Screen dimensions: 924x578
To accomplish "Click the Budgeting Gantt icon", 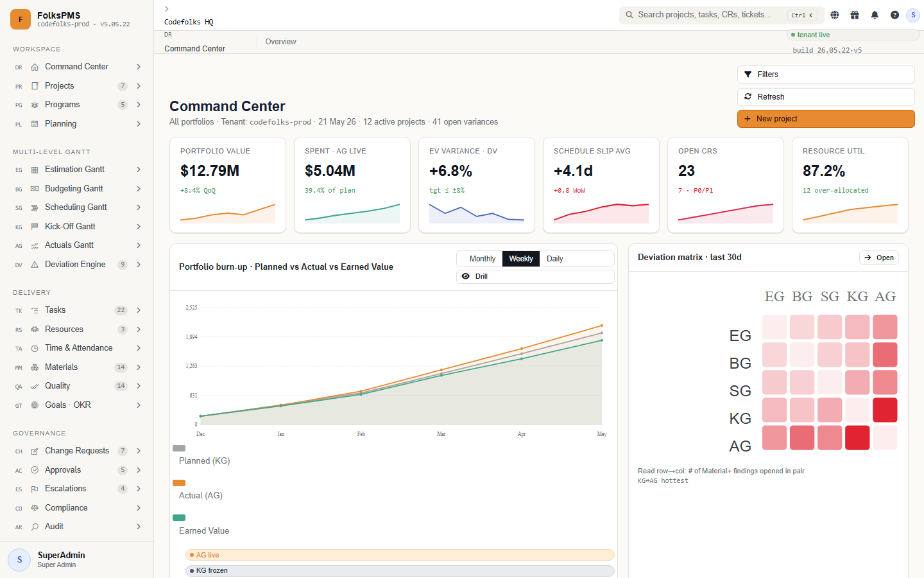I will tap(35, 189).
